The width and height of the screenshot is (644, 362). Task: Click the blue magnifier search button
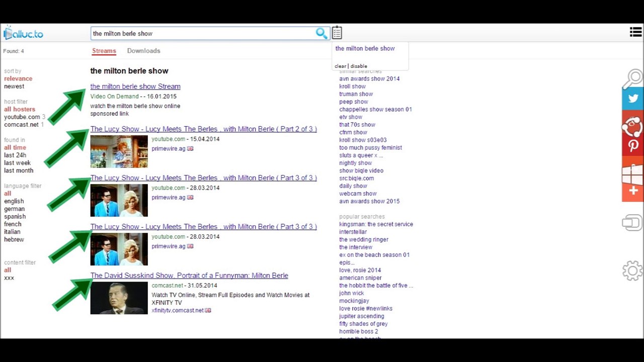[321, 33]
